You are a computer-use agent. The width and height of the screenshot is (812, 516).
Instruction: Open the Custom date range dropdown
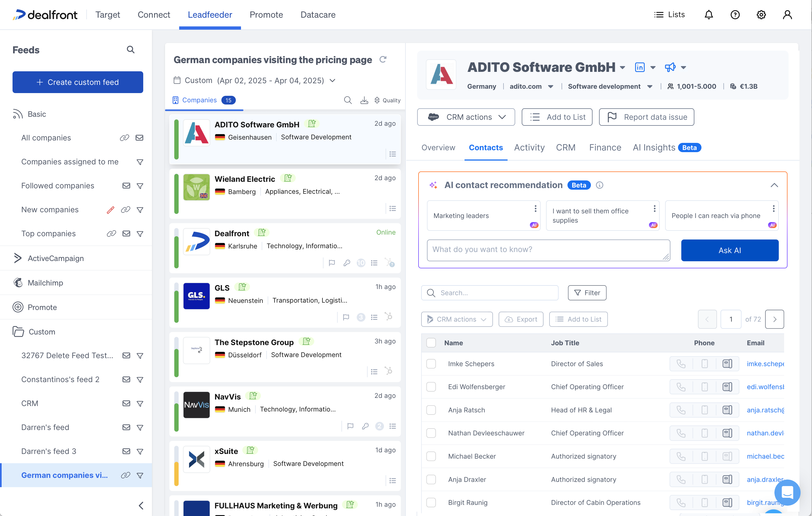[255, 81]
